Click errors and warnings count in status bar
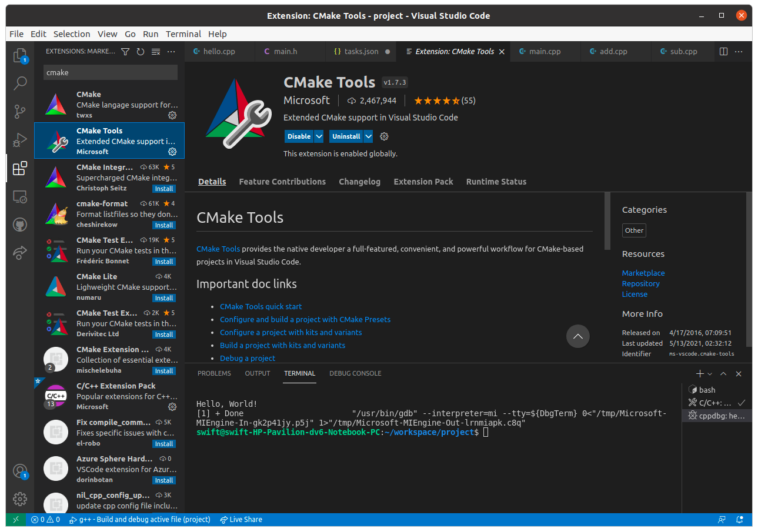Screen dimensions: 758x532 point(45,520)
